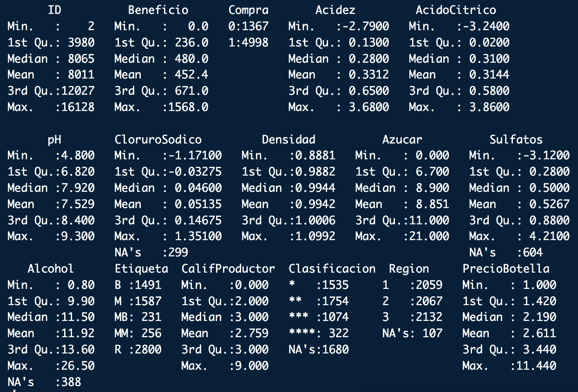The height and width of the screenshot is (392, 578).
Task: Click the CloruroSodico column header
Action: (x=158, y=139)
